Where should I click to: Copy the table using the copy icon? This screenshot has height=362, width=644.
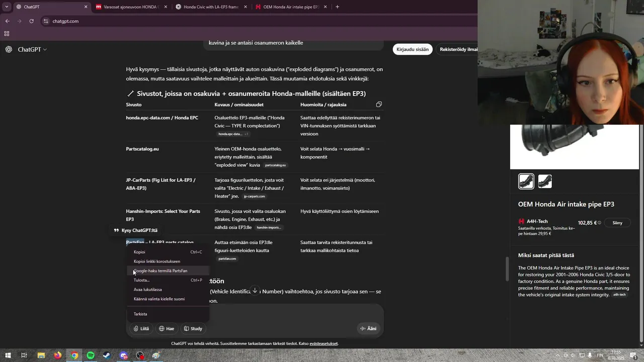pos(379,105)
